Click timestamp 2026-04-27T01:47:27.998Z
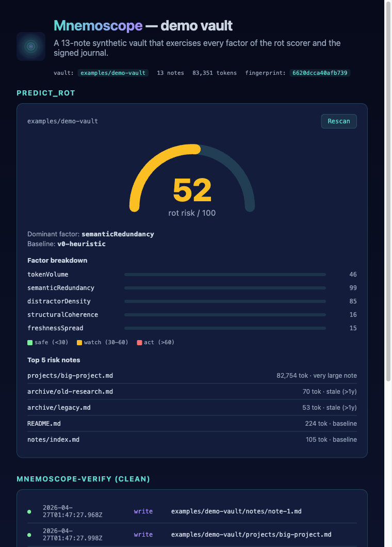The height and width of the screenshot is (547, 392). (73, 535)
